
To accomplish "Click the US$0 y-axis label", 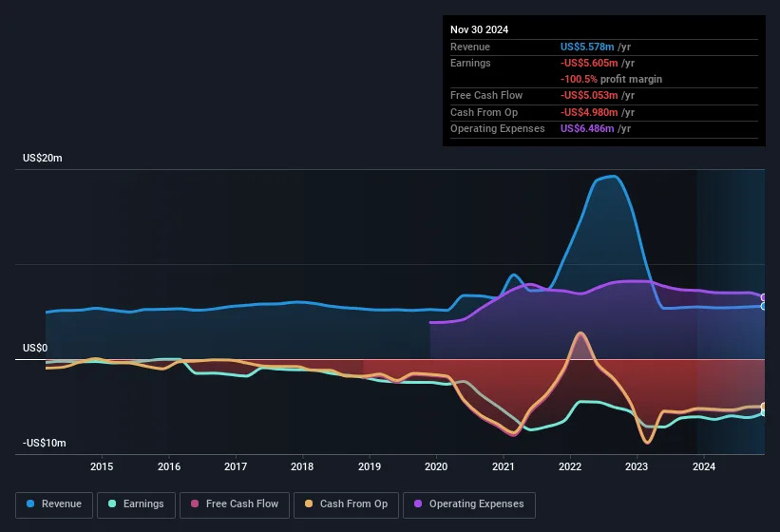I will pos(35,348).
